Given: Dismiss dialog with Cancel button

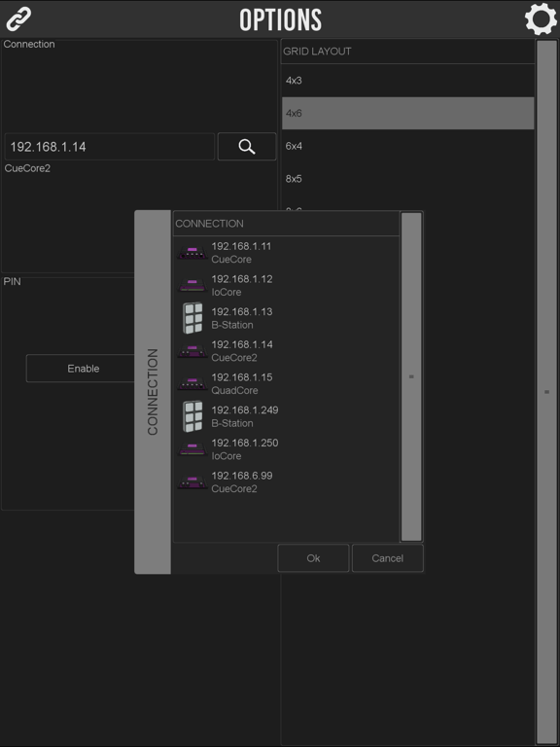Looking at the screenshot, I should [x=388, y=558].
